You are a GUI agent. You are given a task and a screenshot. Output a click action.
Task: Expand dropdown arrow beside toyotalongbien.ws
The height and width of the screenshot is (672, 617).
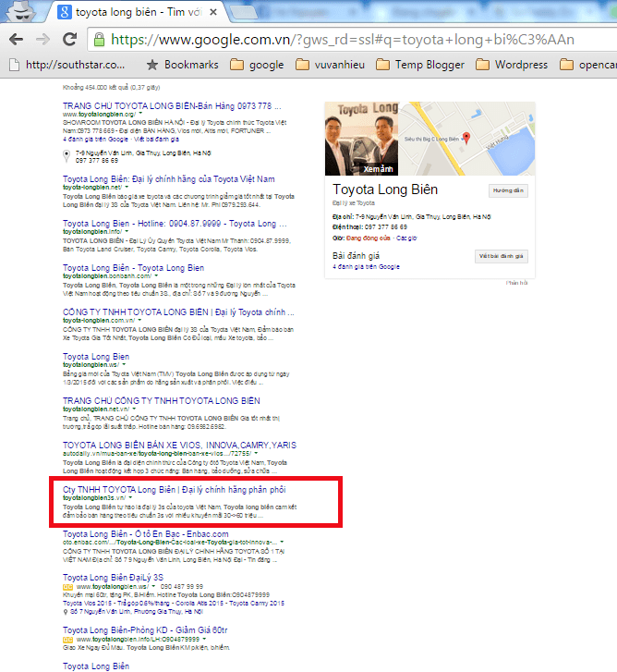pos(124,364)
